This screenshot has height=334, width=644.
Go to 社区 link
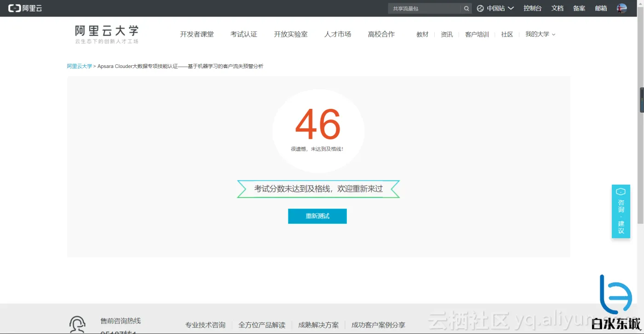point(507,34)
